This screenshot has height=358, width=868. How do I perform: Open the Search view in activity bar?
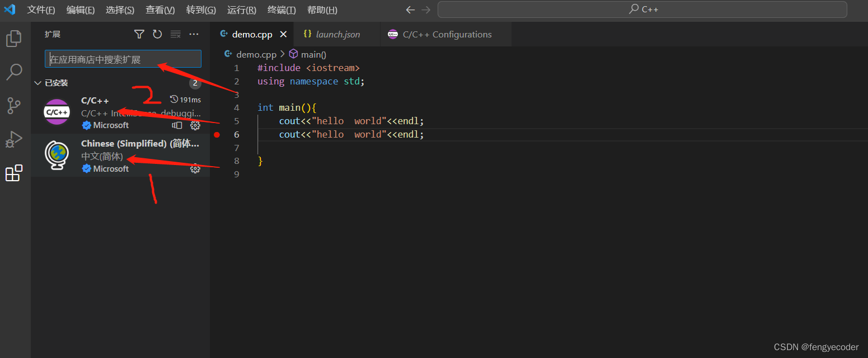click(14, 72)
